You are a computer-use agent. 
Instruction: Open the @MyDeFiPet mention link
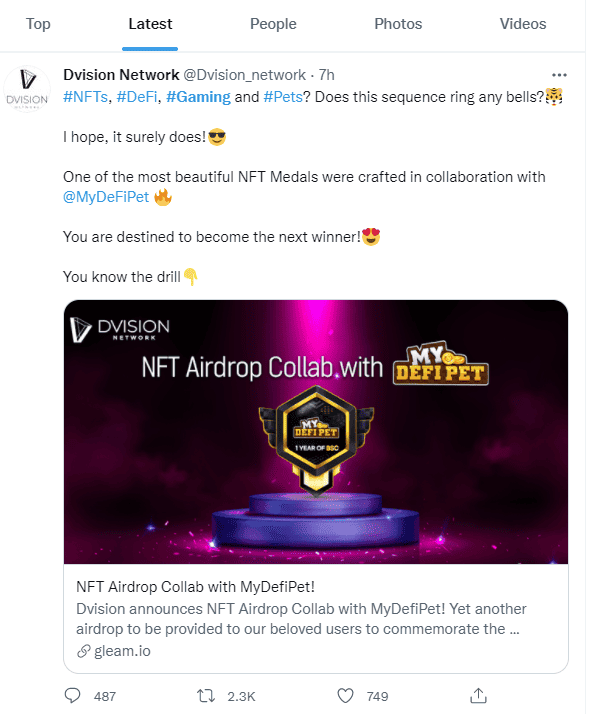pos(106,197)
